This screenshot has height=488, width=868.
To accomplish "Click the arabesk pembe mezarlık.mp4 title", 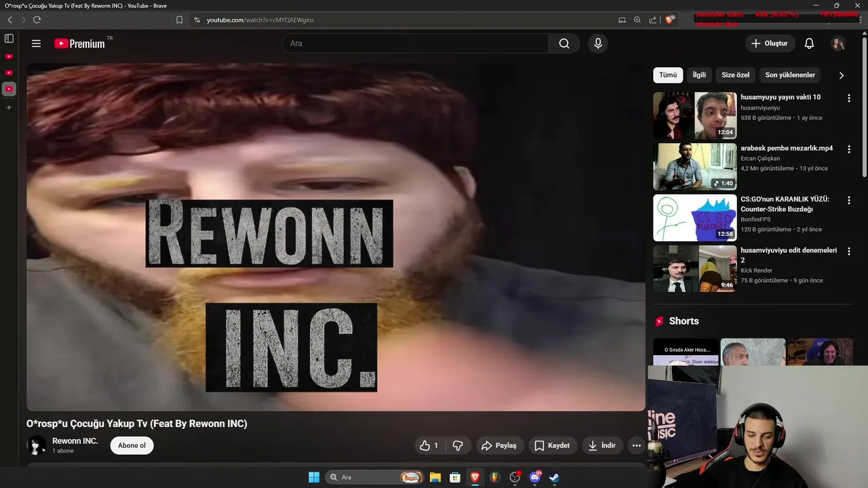I will pos(787,148).
